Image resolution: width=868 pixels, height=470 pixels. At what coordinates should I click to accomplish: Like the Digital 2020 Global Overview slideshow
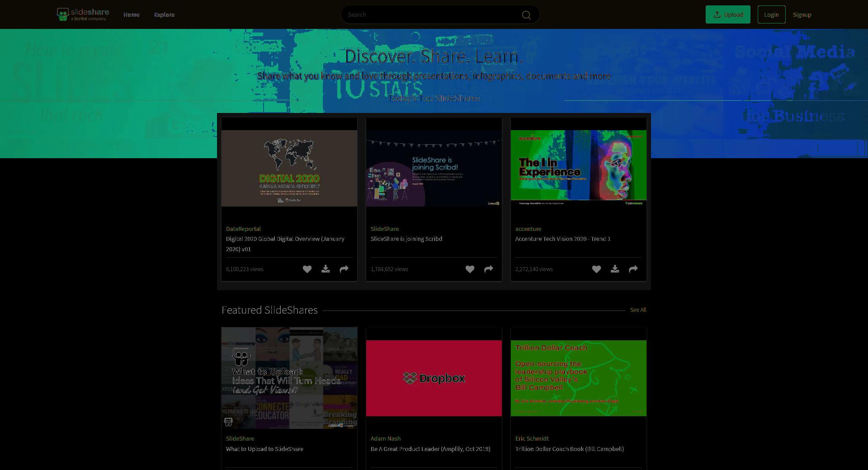307,269
